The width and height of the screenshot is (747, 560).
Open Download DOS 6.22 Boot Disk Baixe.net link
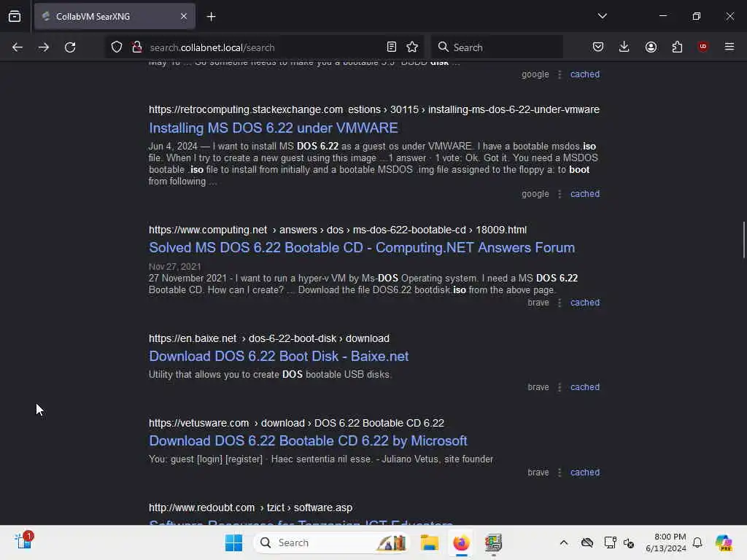coord(279,356)
